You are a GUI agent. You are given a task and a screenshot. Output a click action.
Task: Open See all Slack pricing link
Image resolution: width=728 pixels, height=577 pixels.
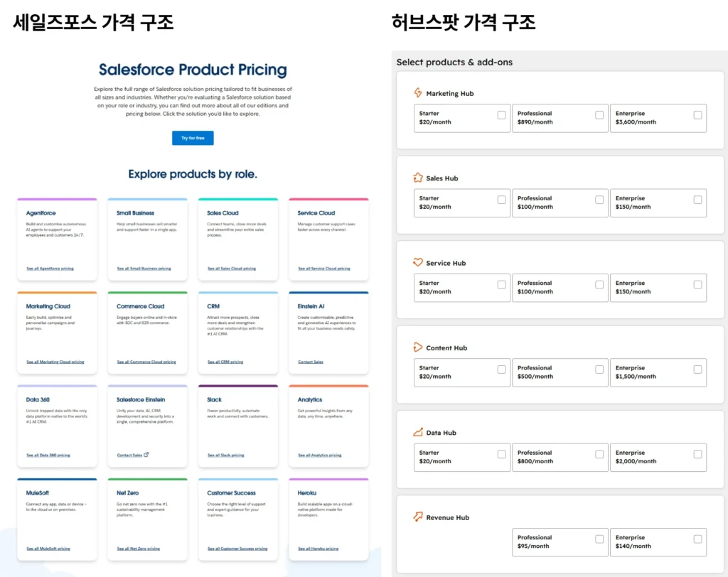pyautogui.click(x=225, y=455)
